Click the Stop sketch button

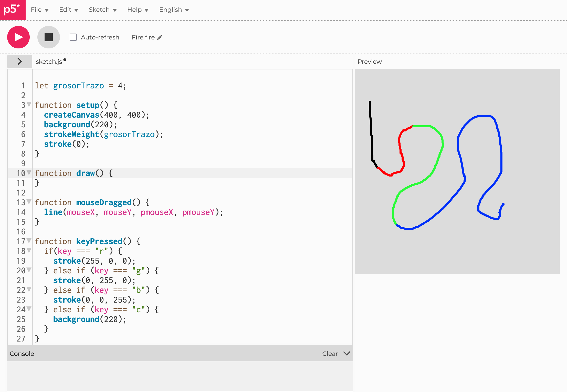point(49,37)
